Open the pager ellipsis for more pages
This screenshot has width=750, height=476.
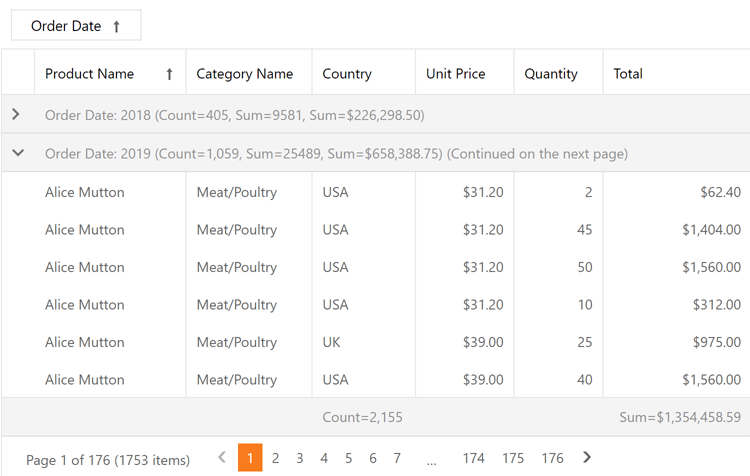pyautogui.click(x=431, y=459)
